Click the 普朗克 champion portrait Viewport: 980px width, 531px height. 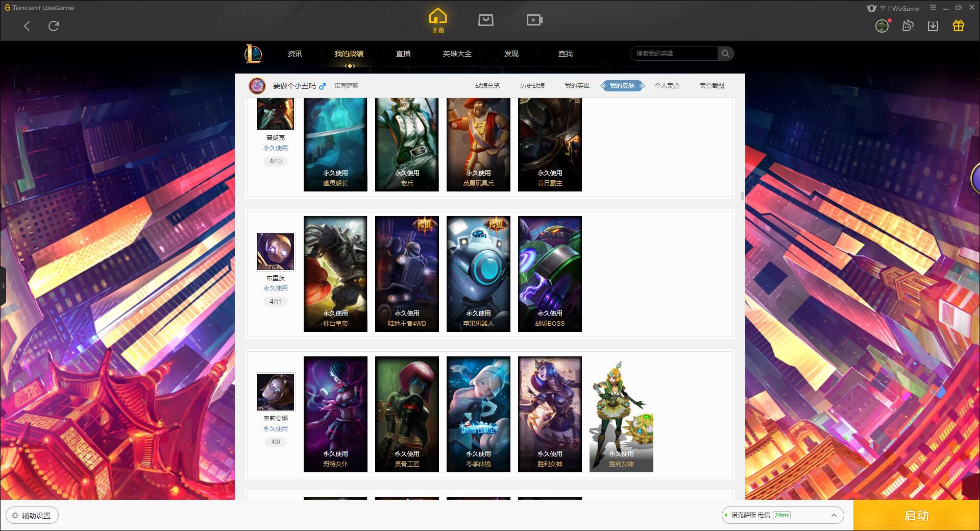[276, 114]
